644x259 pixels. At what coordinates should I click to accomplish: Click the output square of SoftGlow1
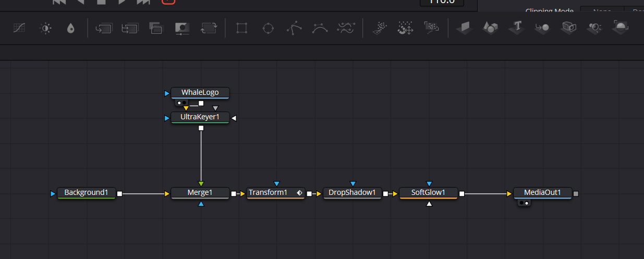(x=462, y=193)
